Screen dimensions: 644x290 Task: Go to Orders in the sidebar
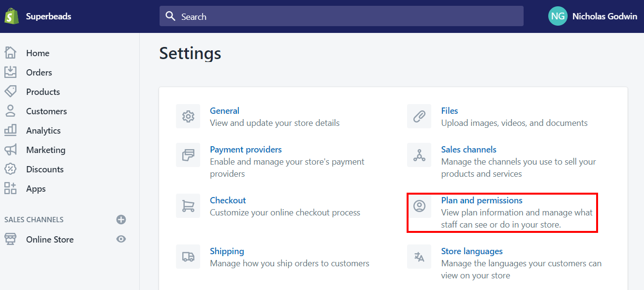tap(39, 73)
